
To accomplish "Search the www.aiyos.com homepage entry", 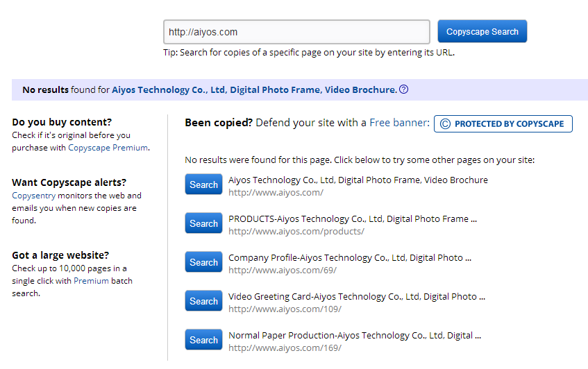I will [x=203, y=184].
